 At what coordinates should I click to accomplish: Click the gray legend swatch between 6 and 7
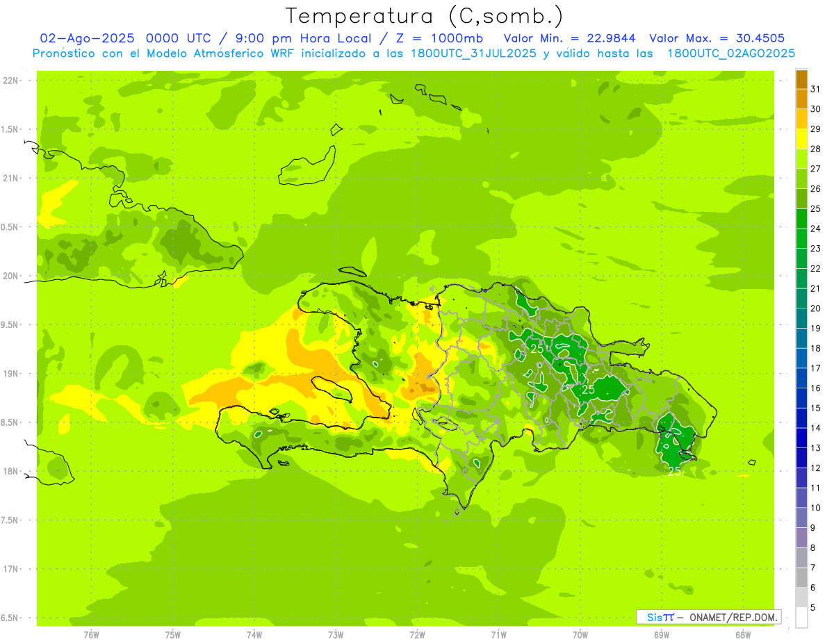(801, 578)
